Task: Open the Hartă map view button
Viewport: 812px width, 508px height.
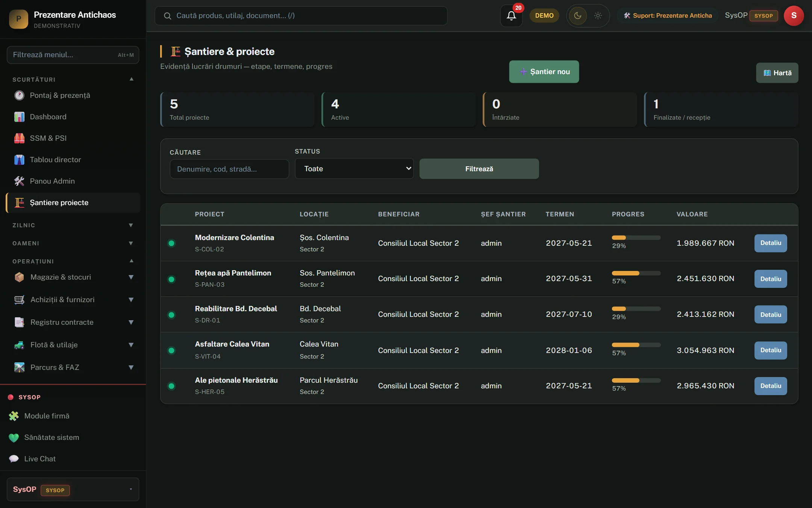Action: click(x=777, y=73)
